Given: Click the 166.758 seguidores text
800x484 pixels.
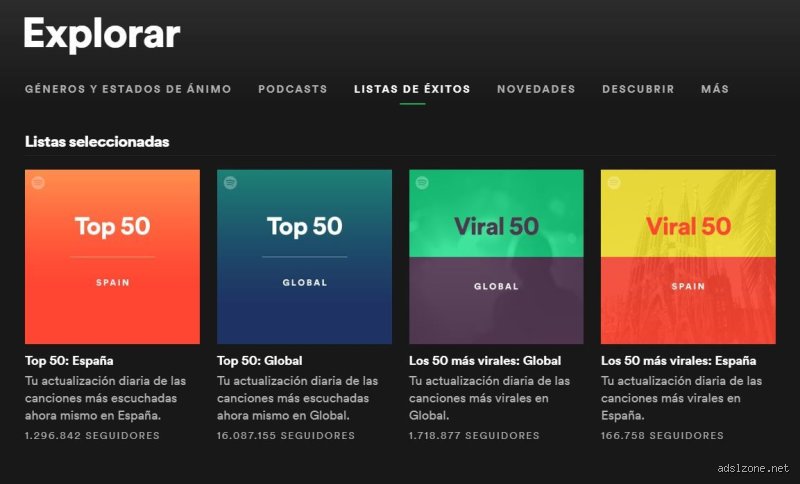Looking at the screenshot, I should click(662, 436).
